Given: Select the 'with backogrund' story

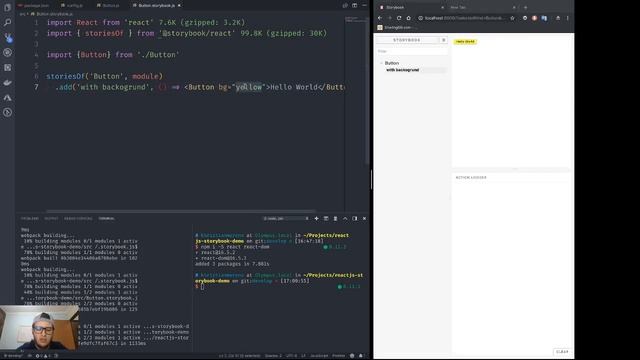Looking at the screenshot, I should click(402, 70).
